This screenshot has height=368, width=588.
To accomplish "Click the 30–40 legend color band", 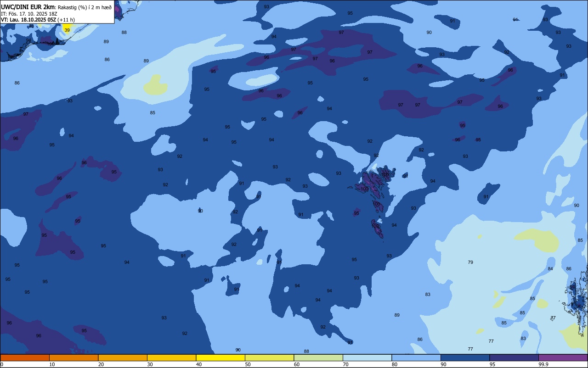I will [x=171, y=357].
